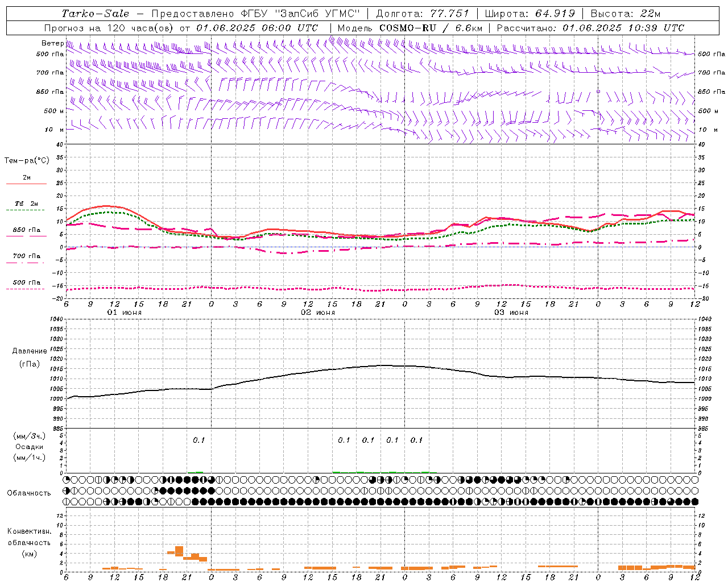Select the Тем-ра(°C) temperature label

(x=27, y=161)
